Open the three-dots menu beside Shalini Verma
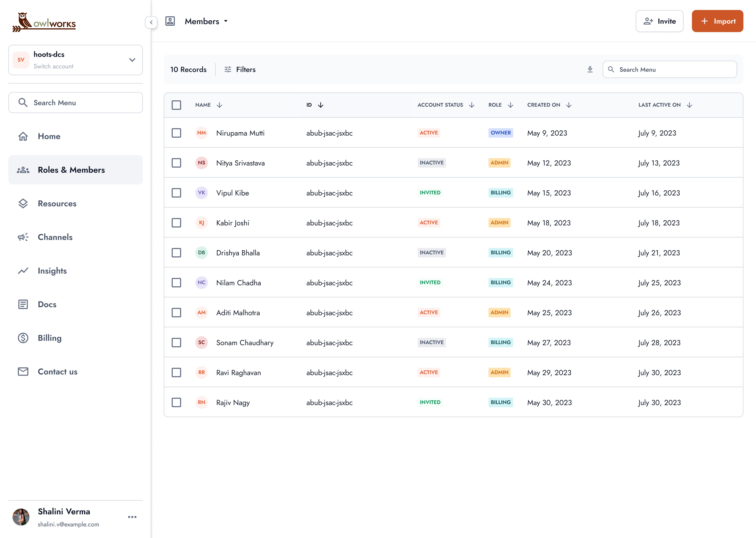 click(132, 517)
